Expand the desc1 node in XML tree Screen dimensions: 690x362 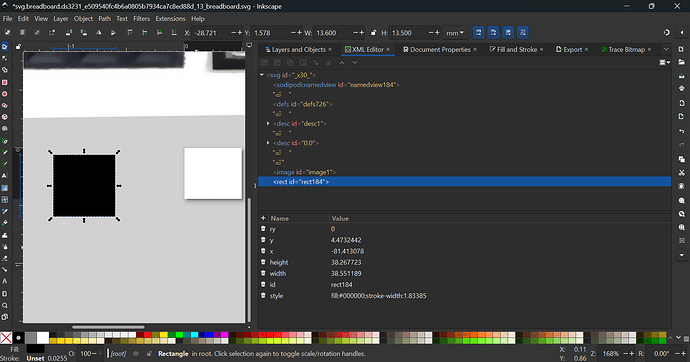[268, 124]
